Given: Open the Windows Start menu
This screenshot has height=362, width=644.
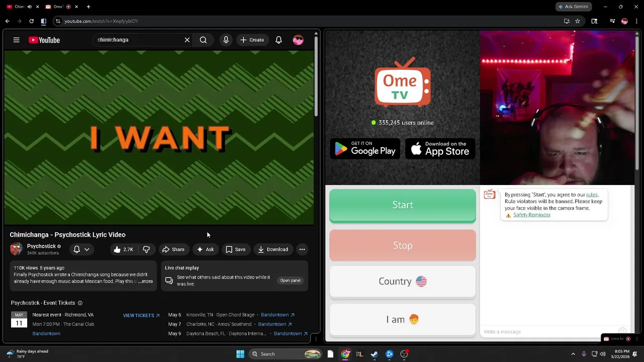Looking at the screenshot, I should click(x=240, y=354).
